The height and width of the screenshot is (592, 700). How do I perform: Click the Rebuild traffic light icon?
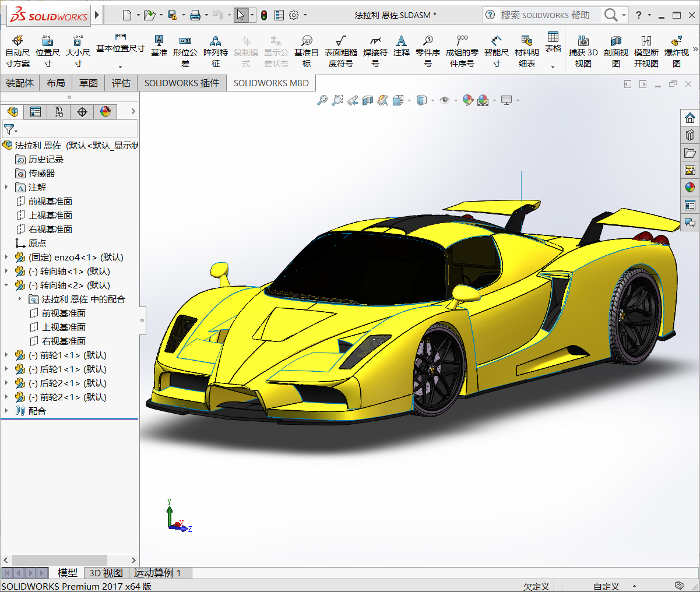264,15
